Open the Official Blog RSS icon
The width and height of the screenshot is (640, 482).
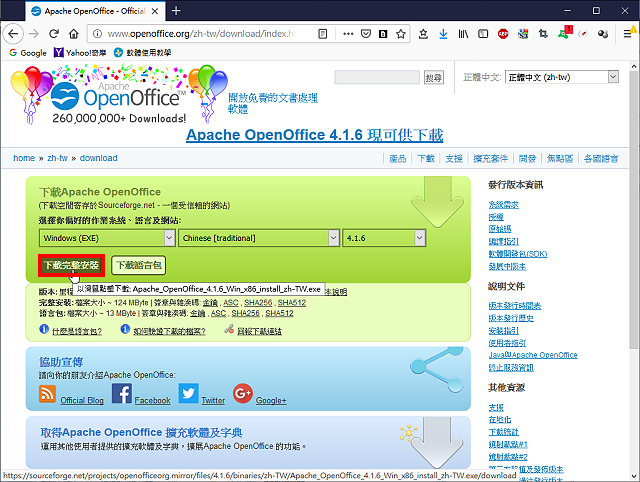47,393
